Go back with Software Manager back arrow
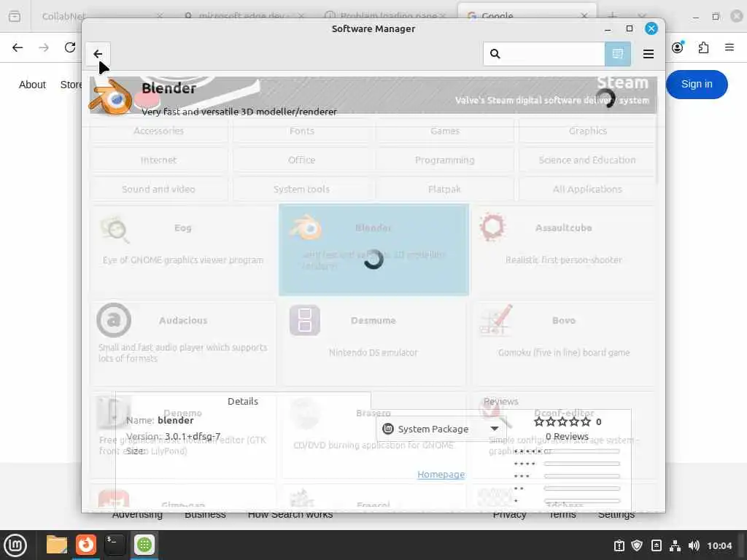The image size is (747, 560). (98, 54)
